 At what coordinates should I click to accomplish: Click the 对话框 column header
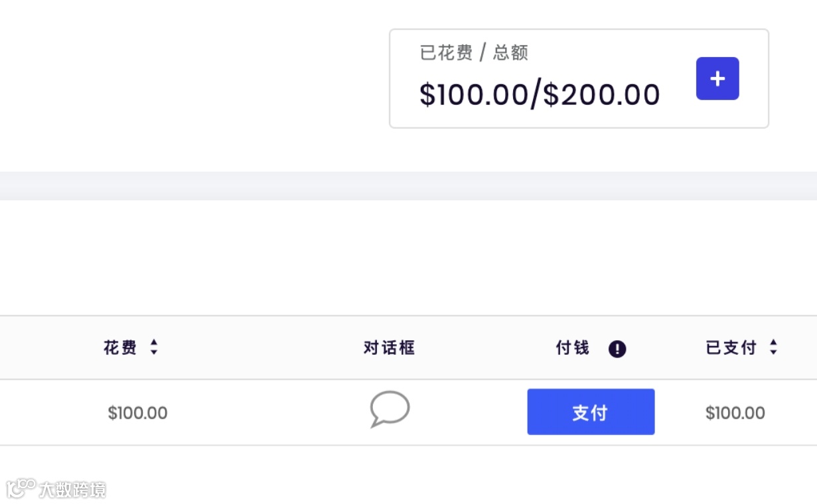click(x=389, y=347)
